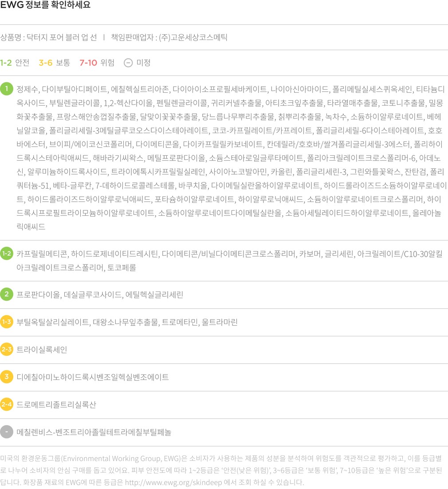
Task: Click the green 1-2 grade badge
Action: tap(7, 254)
